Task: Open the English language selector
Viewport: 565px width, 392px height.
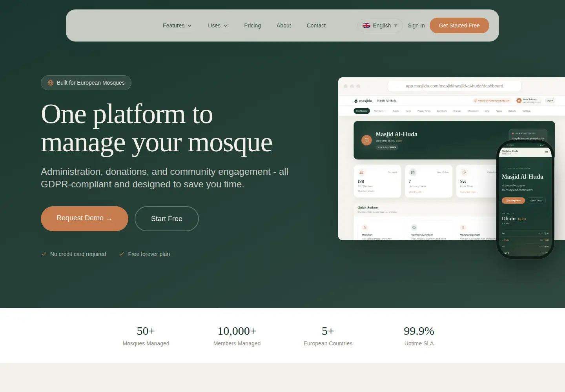Action: pos(380,25)
